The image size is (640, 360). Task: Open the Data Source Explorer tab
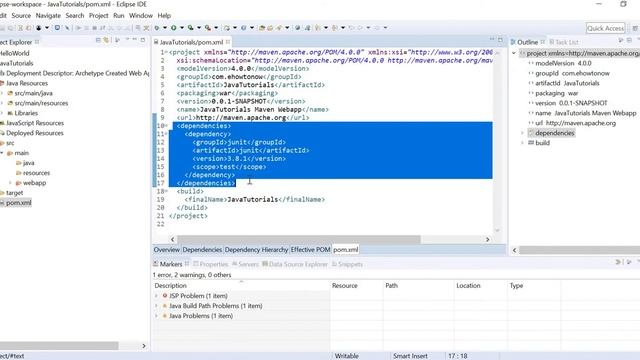pyautogui.click(x=295, y=264)
